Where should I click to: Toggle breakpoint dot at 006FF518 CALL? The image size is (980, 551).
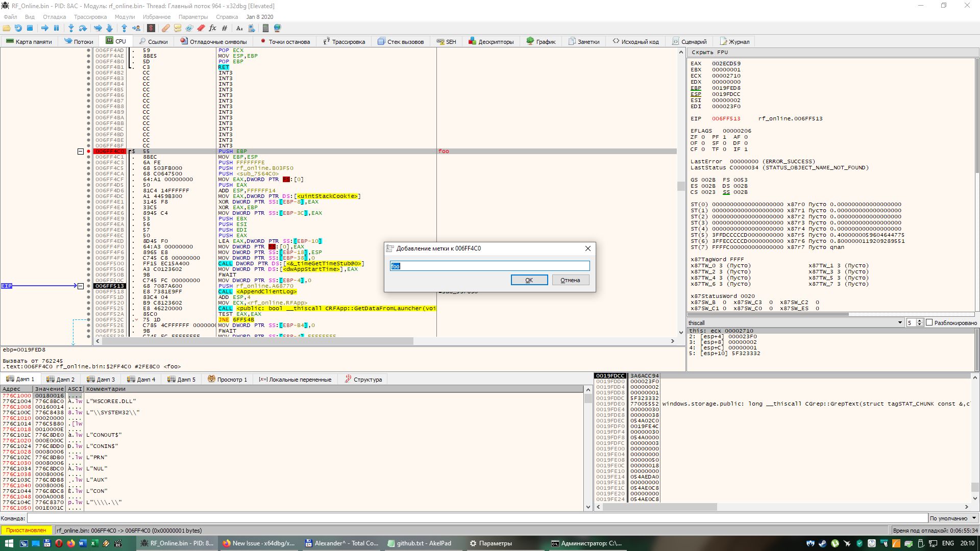pos(89,292)
